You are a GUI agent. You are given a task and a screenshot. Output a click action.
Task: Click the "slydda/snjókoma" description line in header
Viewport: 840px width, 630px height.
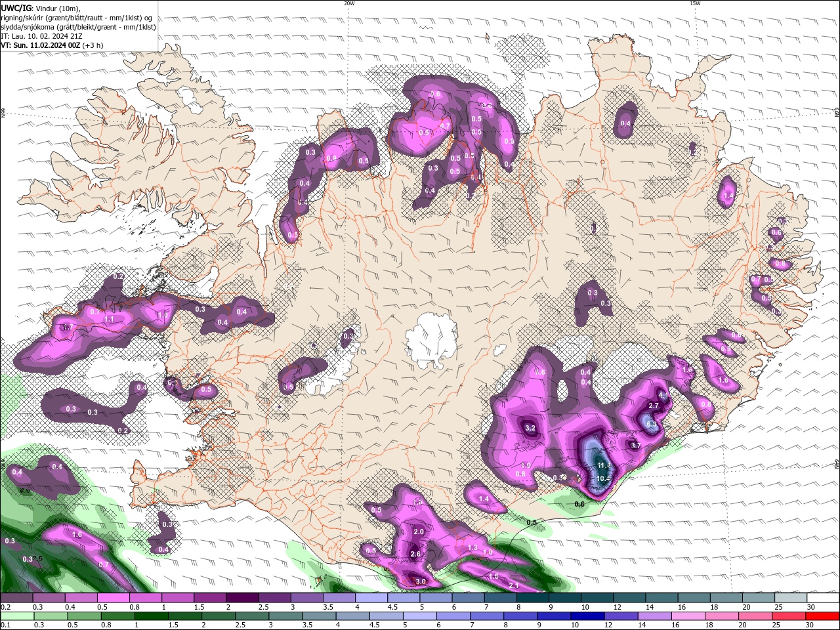tap(79, 27)
